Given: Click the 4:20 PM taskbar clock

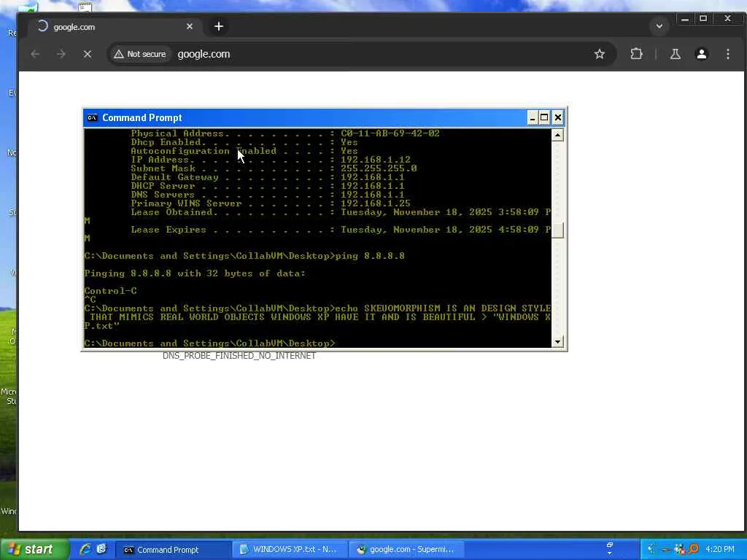Looking at the screenshot, I should coord(720,549).
